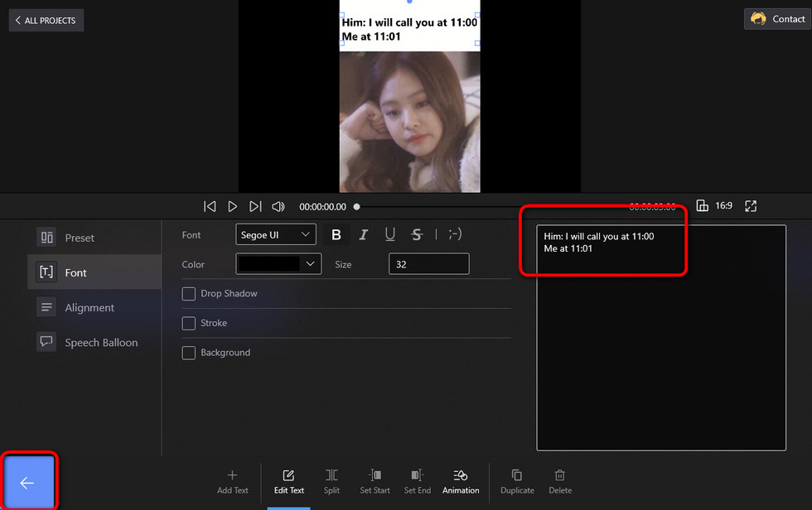Viewport: 812px width, 510px height.
Task: Open the Segoe UI font dropdown
Action: tap(275, 234)
